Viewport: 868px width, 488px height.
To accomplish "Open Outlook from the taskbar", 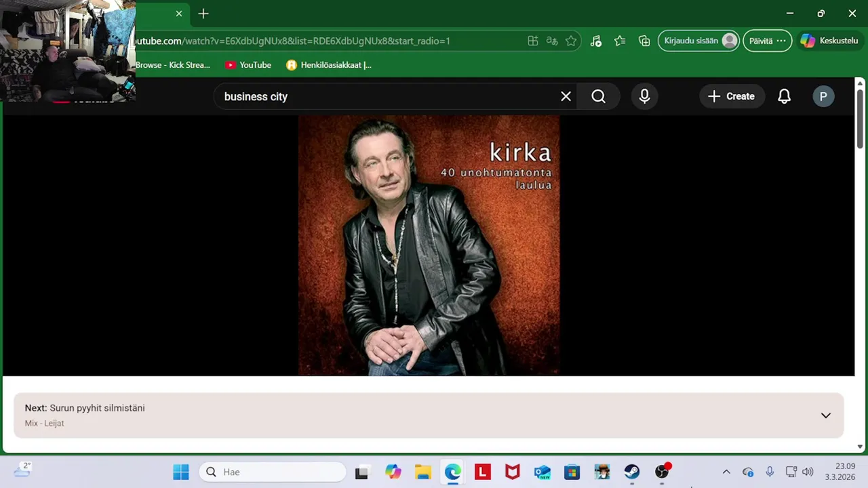I will click(x=542, y=472).
